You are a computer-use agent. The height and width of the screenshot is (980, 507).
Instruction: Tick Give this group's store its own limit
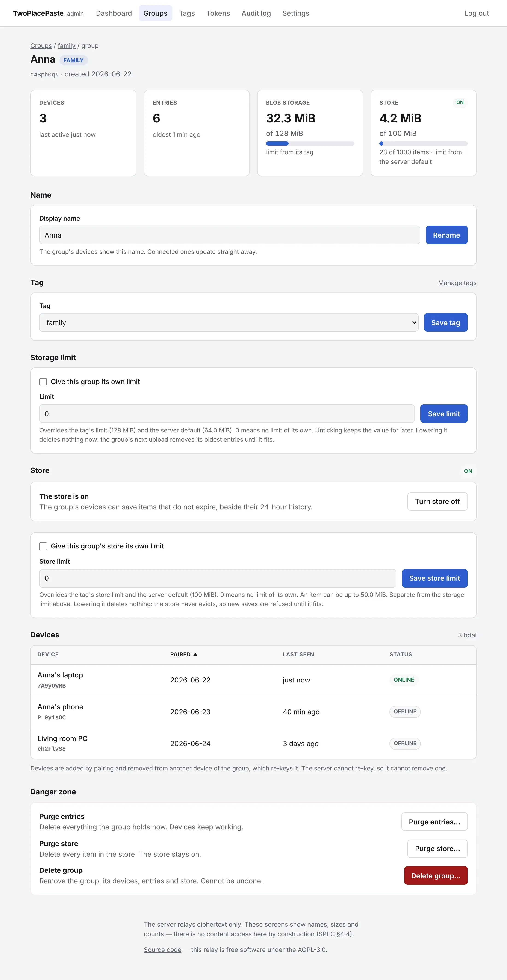point(43,546)
